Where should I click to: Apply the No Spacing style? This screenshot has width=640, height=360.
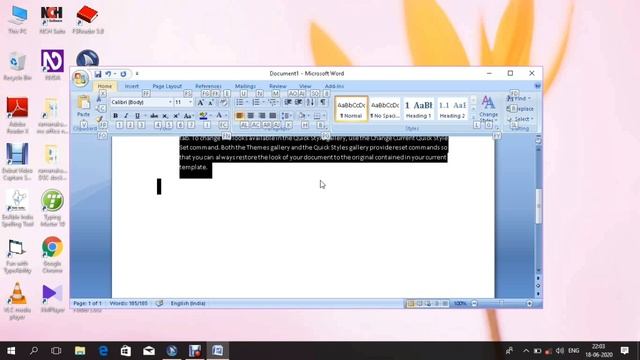(x=384, y=109)
